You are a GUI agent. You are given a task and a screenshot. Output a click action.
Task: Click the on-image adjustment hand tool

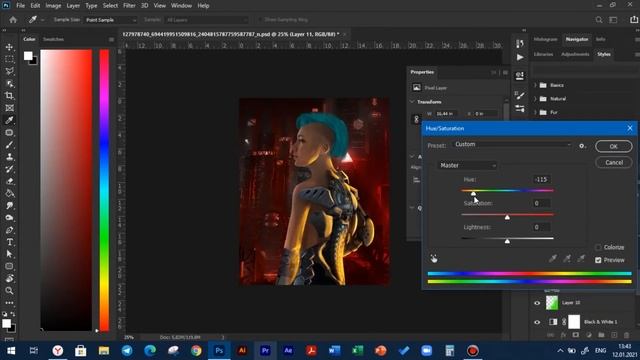coord(433,258)
